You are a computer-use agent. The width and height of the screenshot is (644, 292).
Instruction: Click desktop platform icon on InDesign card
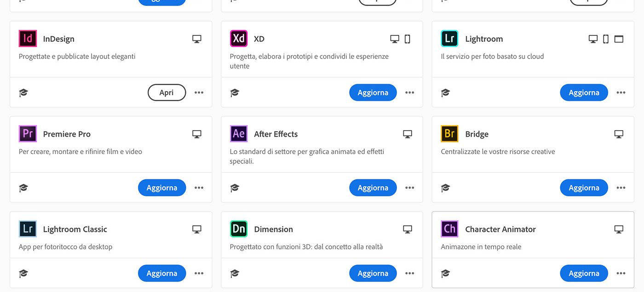pyautogui.click(x=197, y=39)
